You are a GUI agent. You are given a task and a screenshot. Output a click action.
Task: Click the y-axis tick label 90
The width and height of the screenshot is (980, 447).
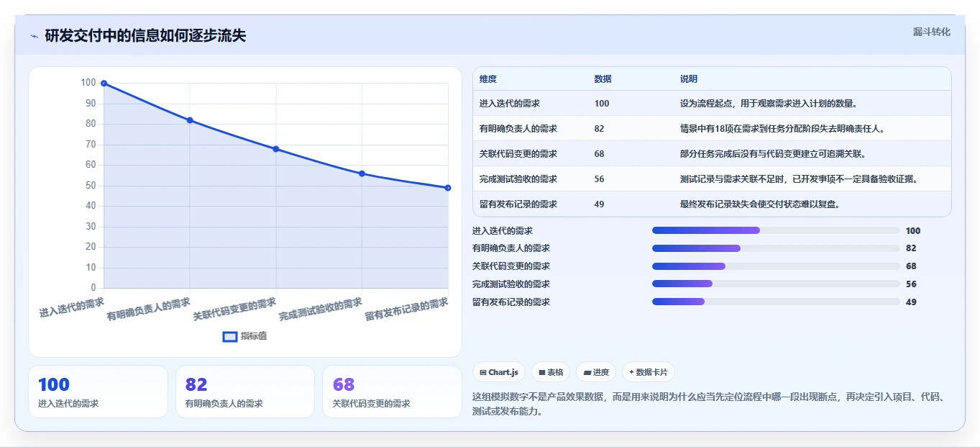pos(90,104)
